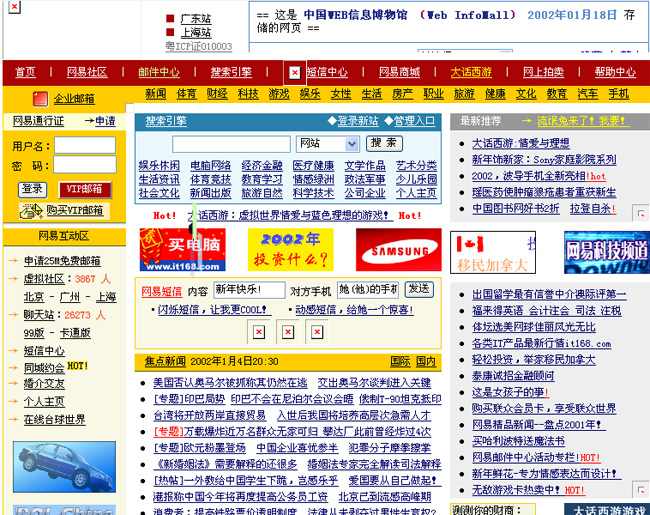Click the red square beside 广东站
The width and height of the screenshot is (650, 515).
point(170,18)
